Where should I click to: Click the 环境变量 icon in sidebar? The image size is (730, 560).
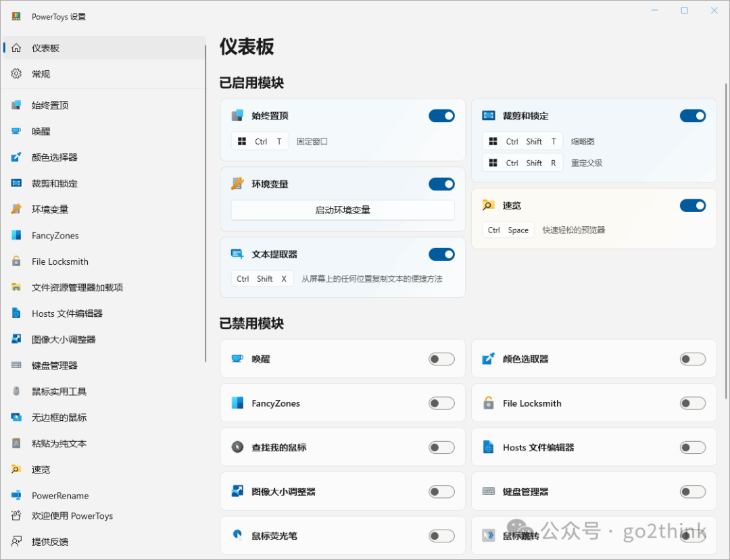16,209
